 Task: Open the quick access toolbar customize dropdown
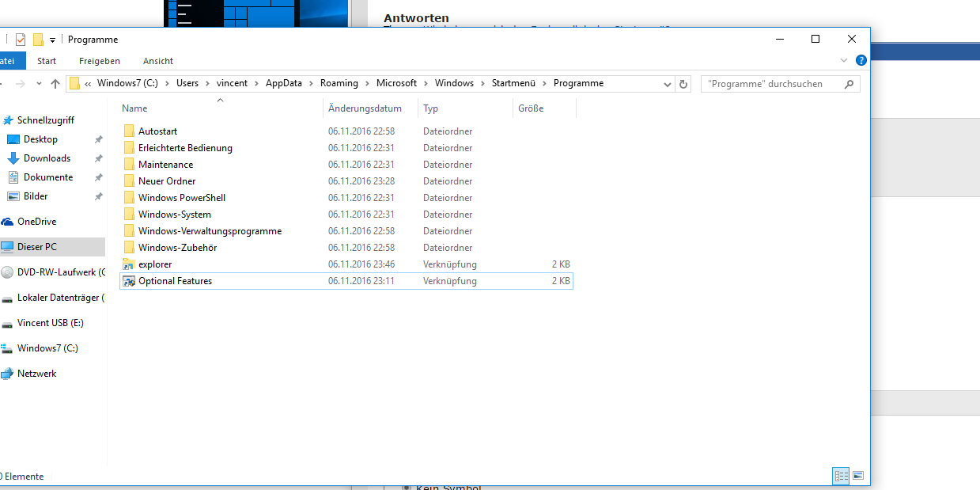click(x=52, y=40)
